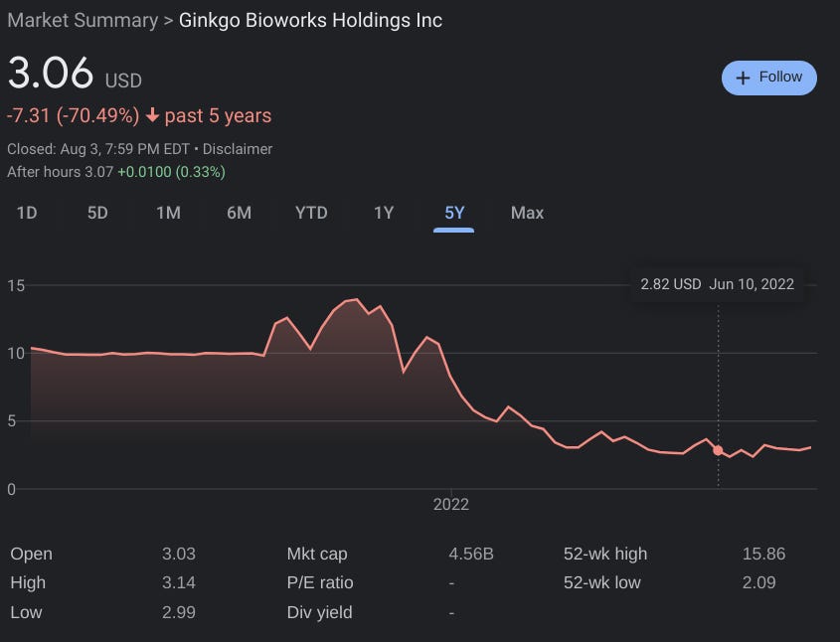Click the 52-wk high value 15.86
This screenshot has width=840, height=642.
(763, 554)
